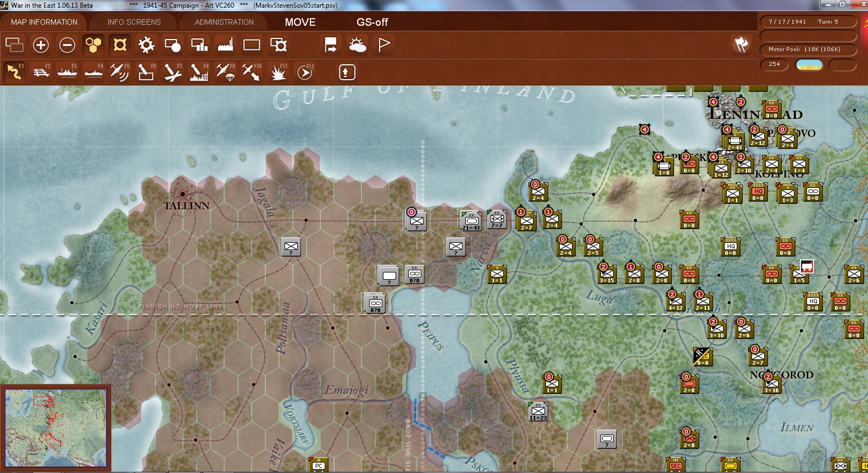
Task: Toggle the cog-shaped map overlay button
Action: click(146, 44)
